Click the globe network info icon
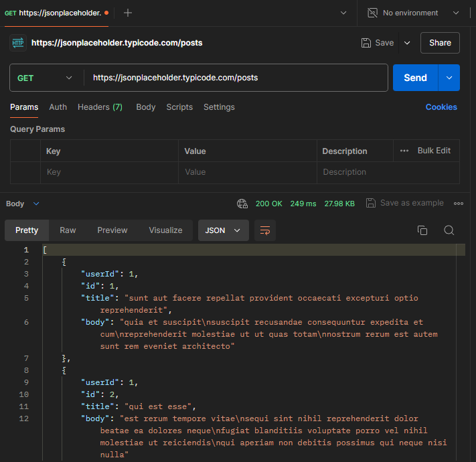476x462 pixels. pyautogui.click(x=242, y=204)
